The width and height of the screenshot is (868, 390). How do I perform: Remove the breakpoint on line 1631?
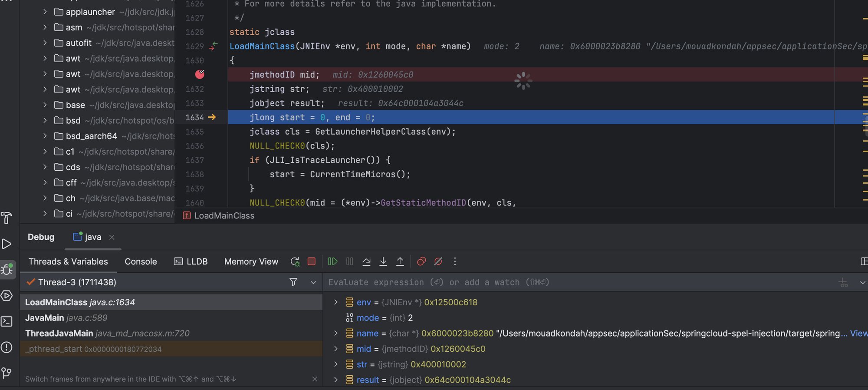200,74
